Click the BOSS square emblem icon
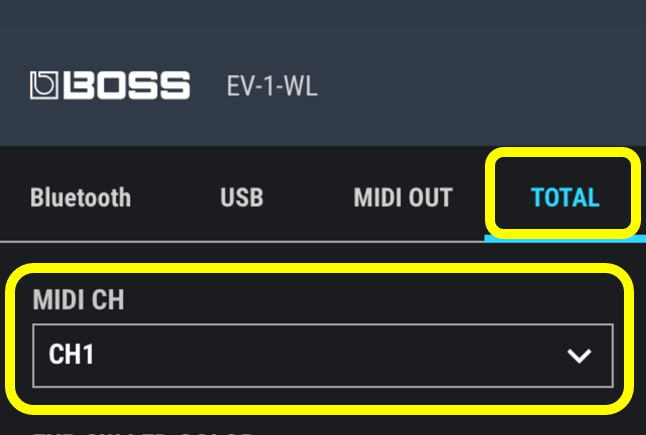 point(45,85)
